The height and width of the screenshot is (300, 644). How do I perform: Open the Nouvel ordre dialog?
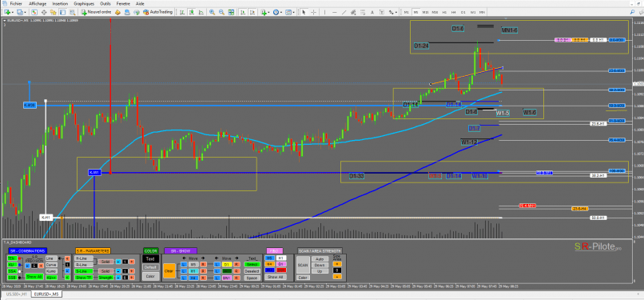[96, 12]
